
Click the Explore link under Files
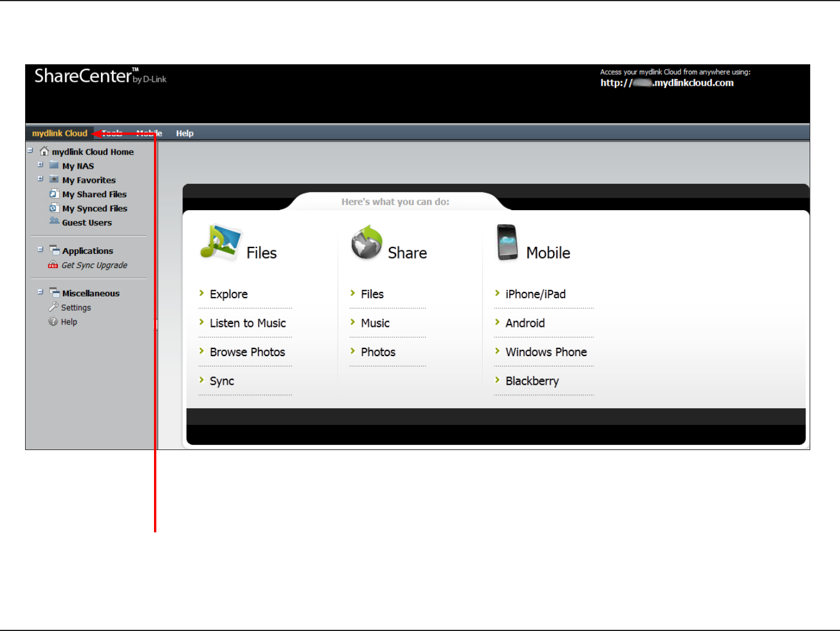(x=229, y=294)
